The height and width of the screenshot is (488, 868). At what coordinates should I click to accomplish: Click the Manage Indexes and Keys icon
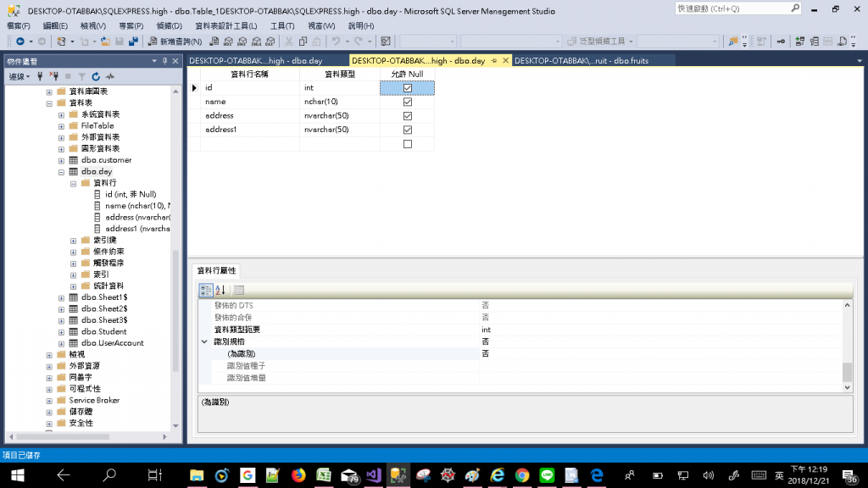click(815, 42)
